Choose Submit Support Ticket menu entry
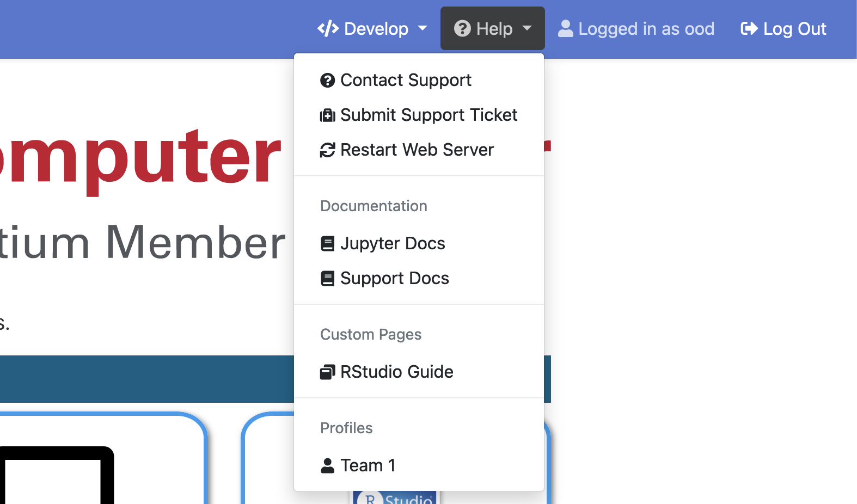Screen dimensions: 857x504 pos(428,115)
